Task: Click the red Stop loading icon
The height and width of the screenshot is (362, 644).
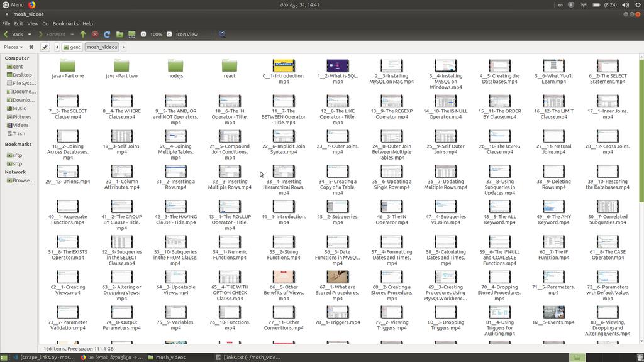Action: pos(95,35)
